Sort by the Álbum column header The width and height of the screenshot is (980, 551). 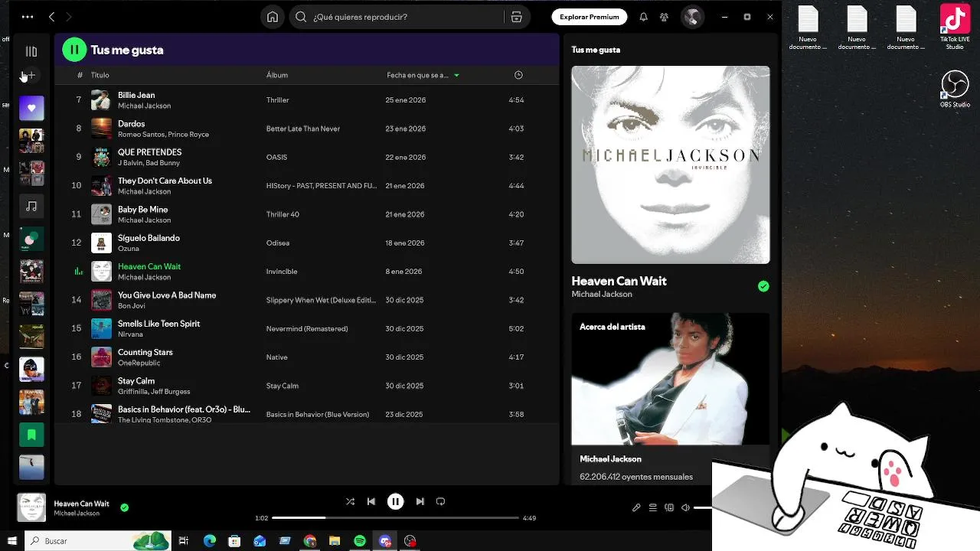tap(277, 75)
